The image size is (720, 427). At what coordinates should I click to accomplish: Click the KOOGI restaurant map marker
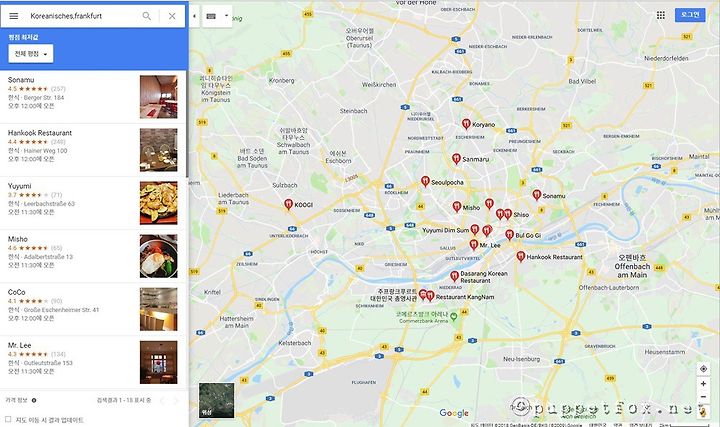coord(288,204)
